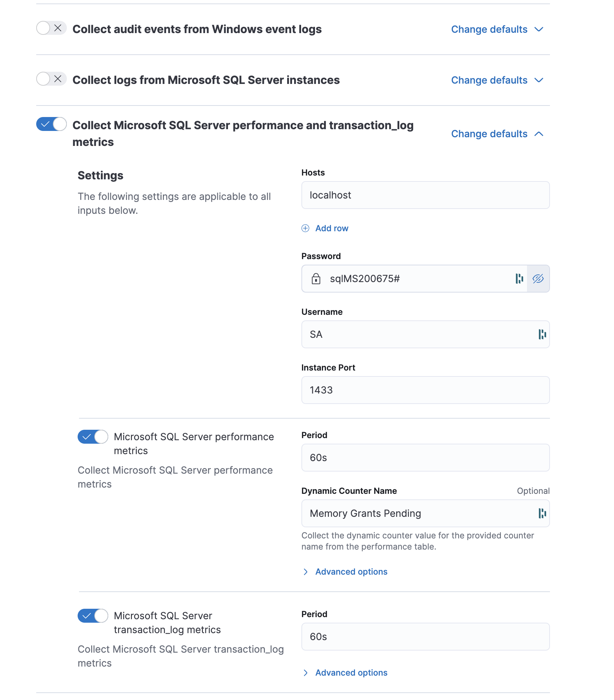The width and height of the screenshot is (614, 700).
Task: Click the Optional label text
Action: point(533,491)
